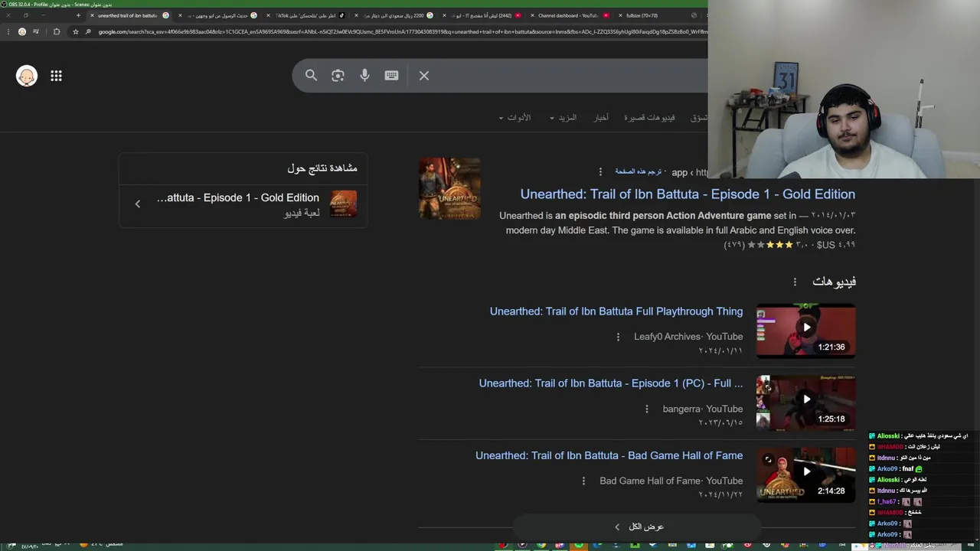
Task: Switch to the أخبار news tab
Action: (x=602, y=118)
